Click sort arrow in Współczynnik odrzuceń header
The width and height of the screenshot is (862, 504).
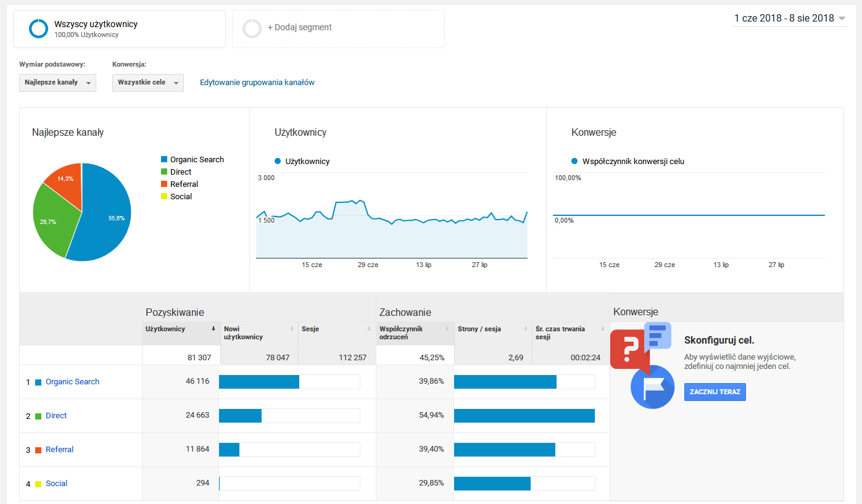[447, 329]
